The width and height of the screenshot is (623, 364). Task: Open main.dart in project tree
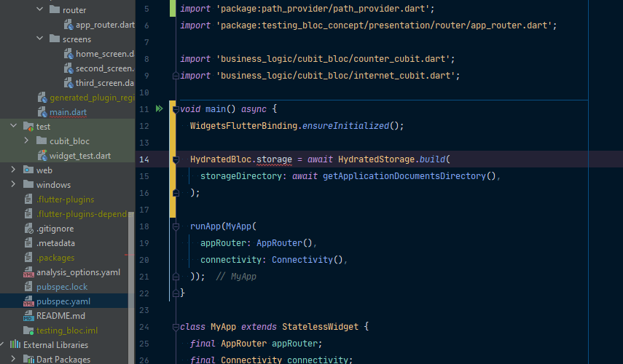[x=68, y=112]
